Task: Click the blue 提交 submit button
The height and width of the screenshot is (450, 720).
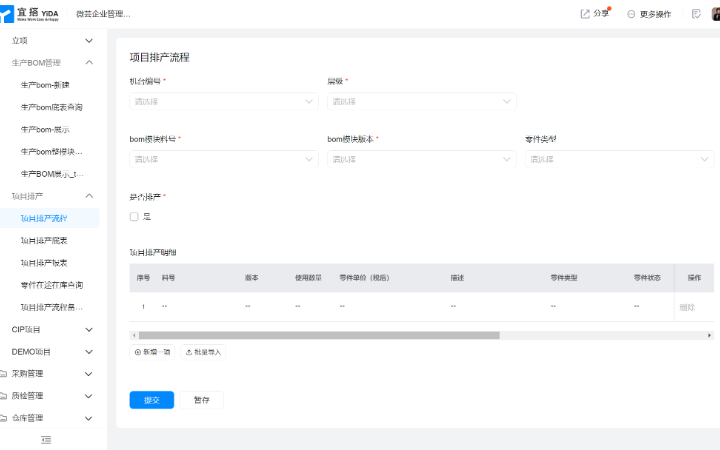Action: (152, 400)
